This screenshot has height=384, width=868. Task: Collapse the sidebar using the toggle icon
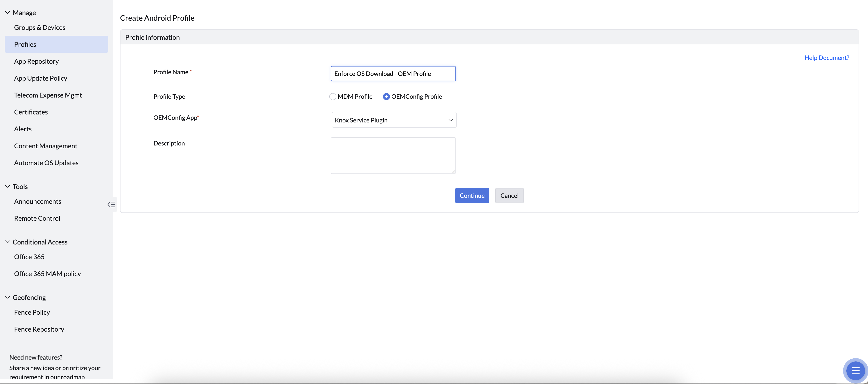[x=111, y=204]
